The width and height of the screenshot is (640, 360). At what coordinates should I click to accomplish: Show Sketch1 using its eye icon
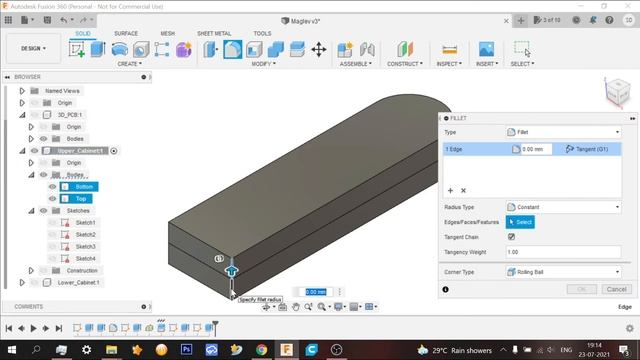52,222
